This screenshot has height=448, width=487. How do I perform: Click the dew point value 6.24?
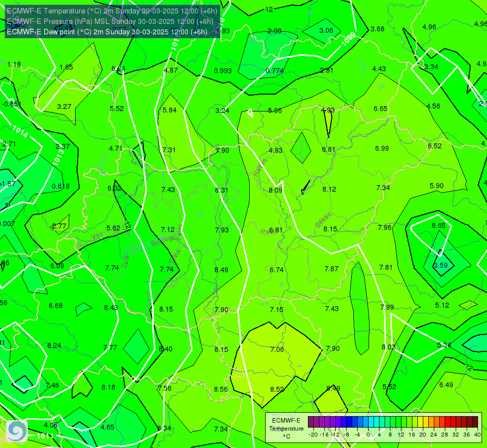click(x=118, y=69)
